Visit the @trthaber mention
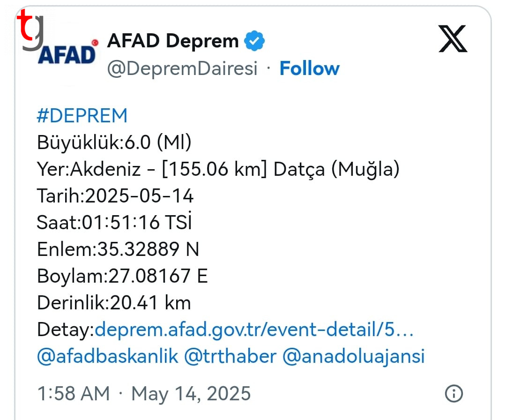The width and height of the screenshot is (506, 420). (x=230, y=356)
